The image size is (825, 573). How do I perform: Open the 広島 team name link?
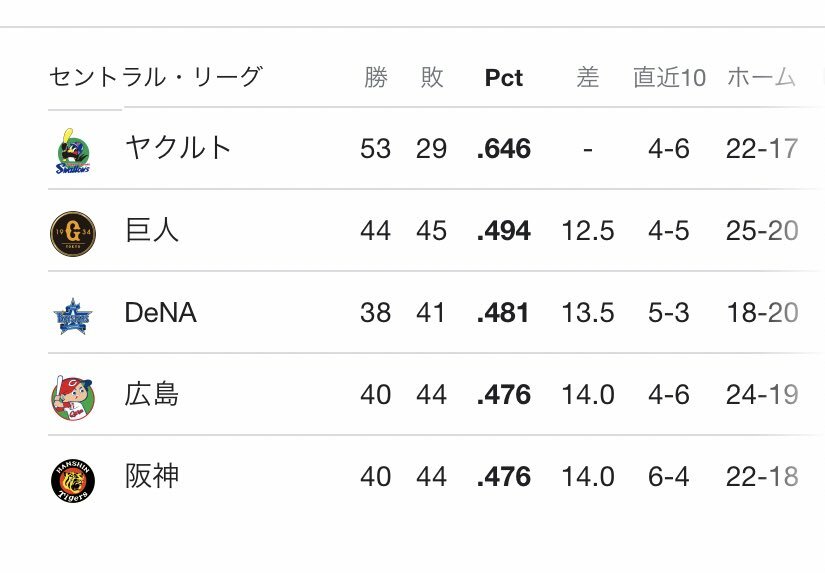[x=152, y=394]
